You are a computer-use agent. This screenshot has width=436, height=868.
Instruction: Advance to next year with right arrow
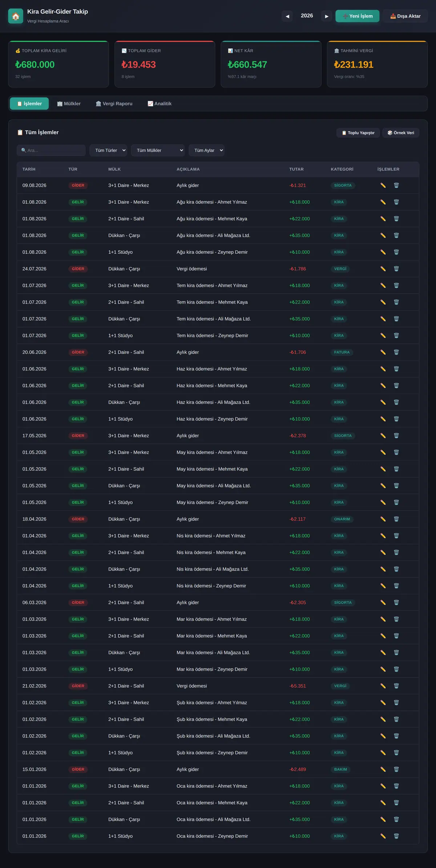tap(327, 16)
